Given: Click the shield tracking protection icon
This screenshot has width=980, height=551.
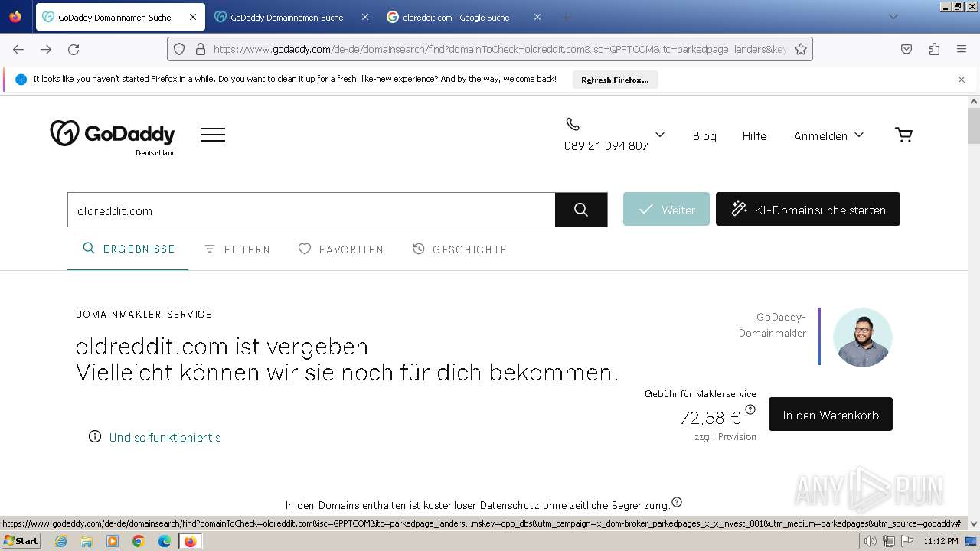Looking at the screenshot, I should coord(179,49).
